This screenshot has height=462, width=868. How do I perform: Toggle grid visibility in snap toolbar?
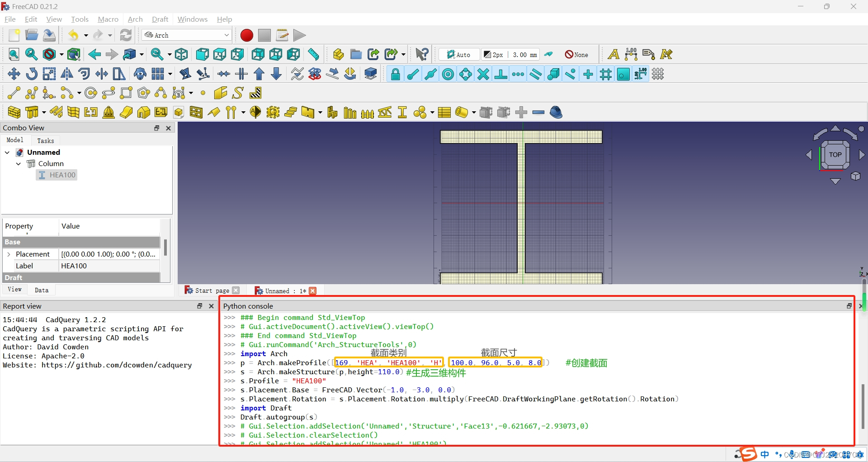point(658,74)
